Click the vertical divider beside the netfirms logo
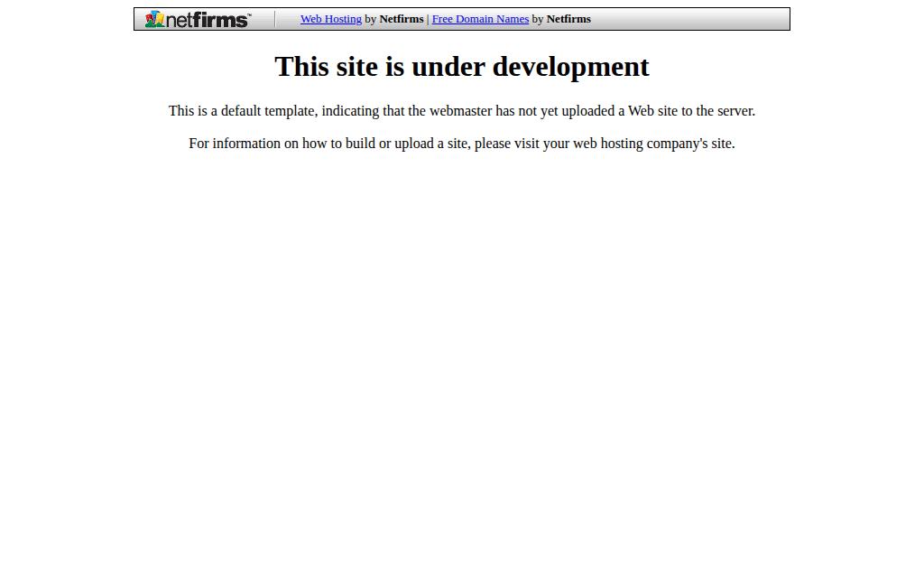This screenshot has width=924, height=568. (274, 19)
